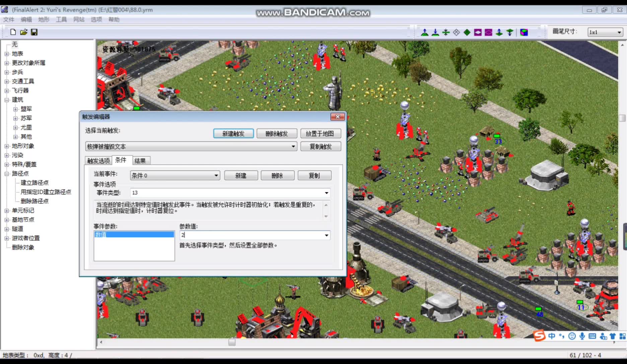Screen dimensions: 627x364
Task: Expand the 步兵 tree node
Action: [x=6, y=72]
